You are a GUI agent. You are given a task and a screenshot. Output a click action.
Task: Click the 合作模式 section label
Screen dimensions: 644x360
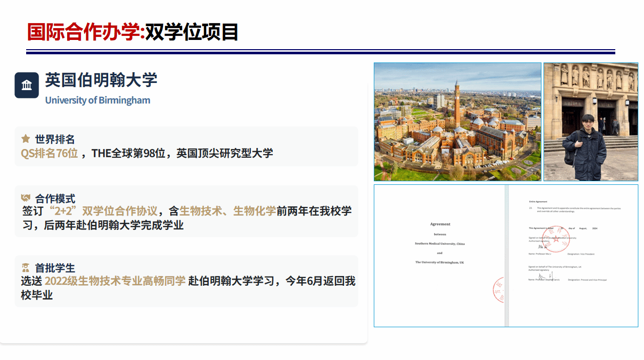coord(55,198)
